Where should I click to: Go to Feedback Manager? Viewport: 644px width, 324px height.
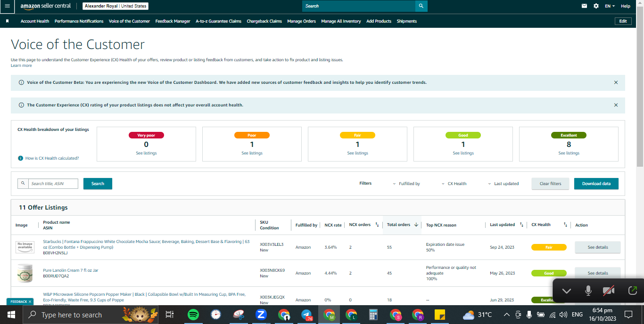[173, 21]
